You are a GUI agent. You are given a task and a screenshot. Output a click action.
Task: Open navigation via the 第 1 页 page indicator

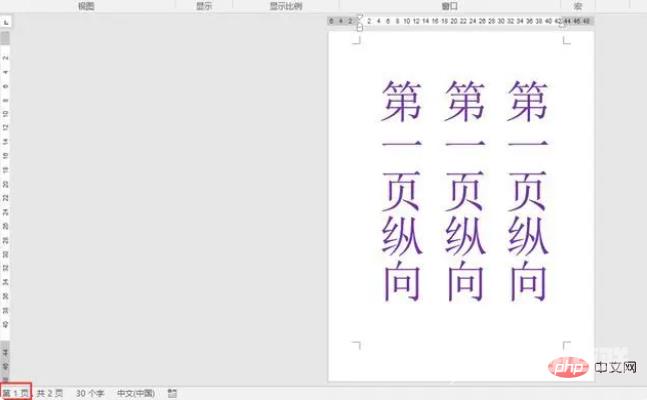click(16, 393)
